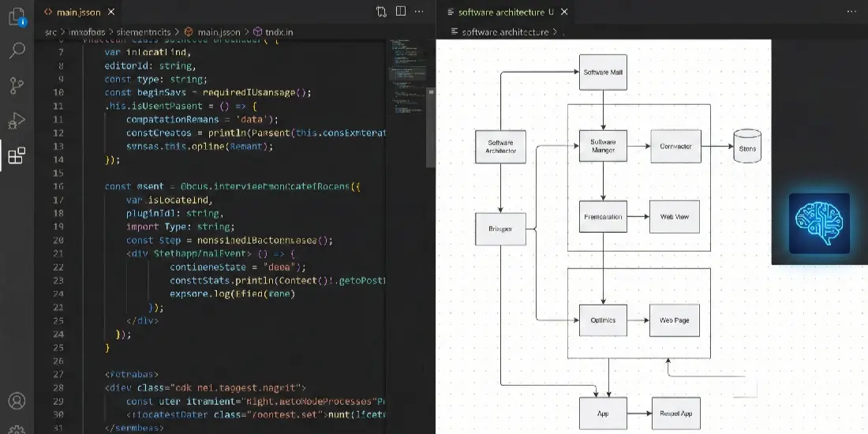This screenshot has height=434, width=868.
Task: Switch to the software architecture tab
Action: click(500, 12)
